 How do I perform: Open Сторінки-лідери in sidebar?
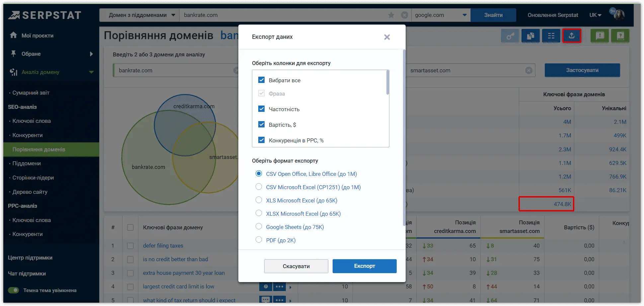point(33,178)
